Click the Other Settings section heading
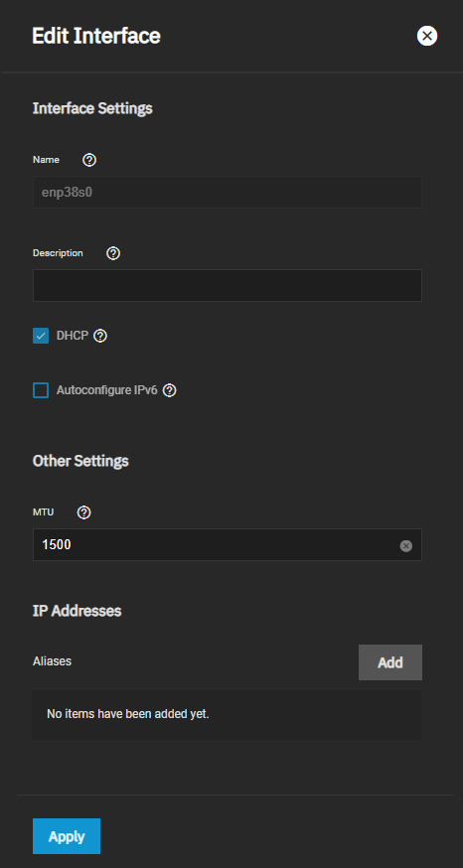This screenshot has width=463, height=868. coord(80,461)
